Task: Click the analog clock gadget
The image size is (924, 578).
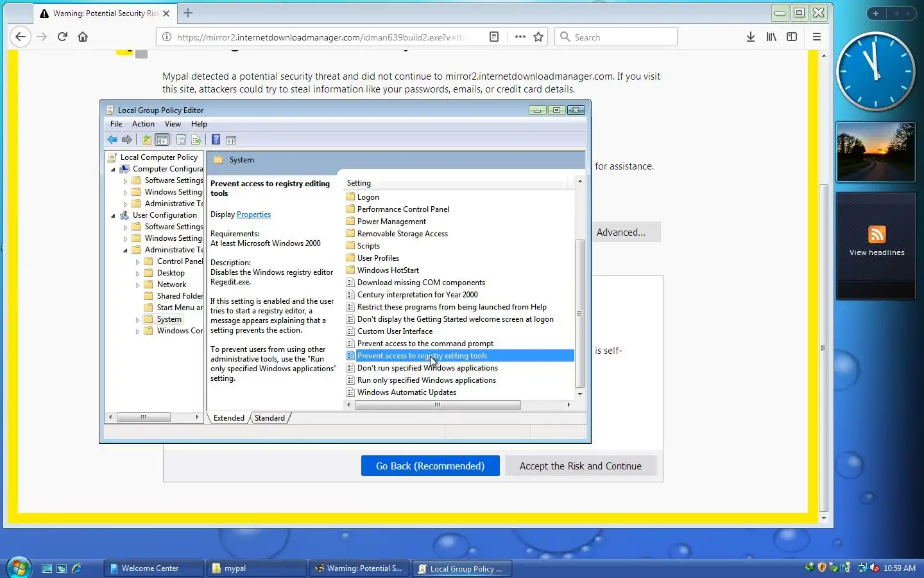Action: (x=875, y=71)
